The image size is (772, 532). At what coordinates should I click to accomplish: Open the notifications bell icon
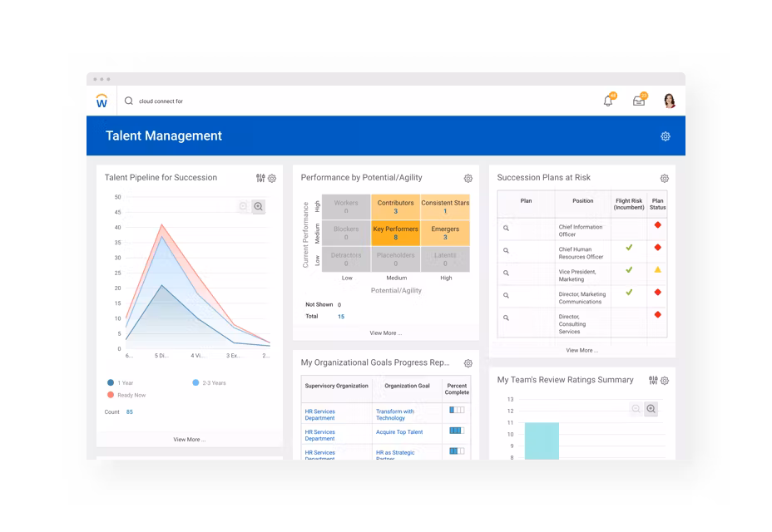pos(608,101)
